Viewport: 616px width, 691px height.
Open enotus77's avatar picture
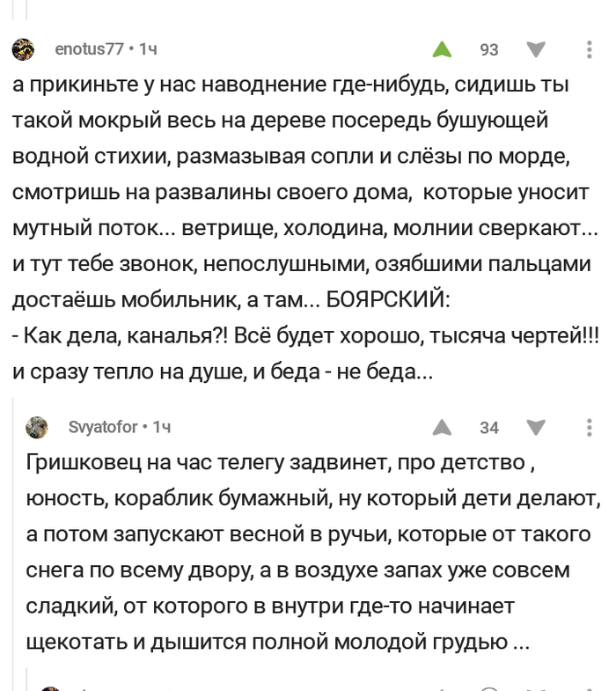(x=24, y=49)
